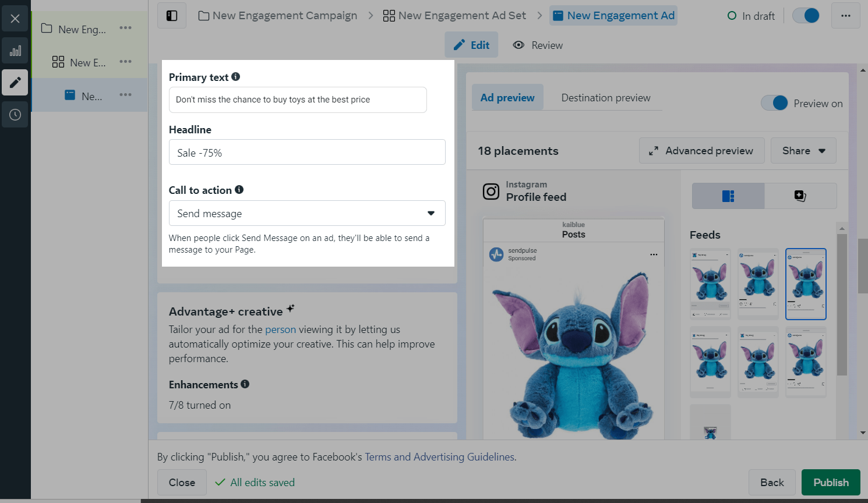Turn off the Preview on toggle
This screenshot has height=503, width=868.
click(774, 103)
